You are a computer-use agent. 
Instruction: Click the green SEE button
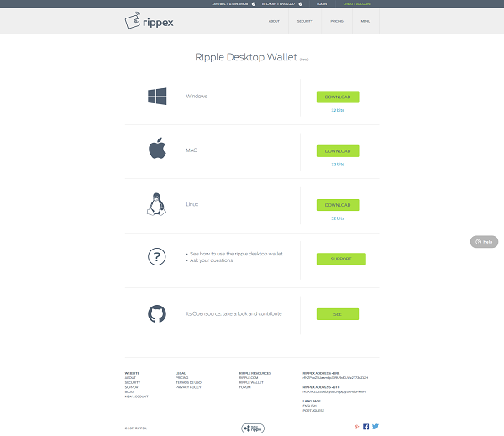pyautogui.click(x=338, y=314)
